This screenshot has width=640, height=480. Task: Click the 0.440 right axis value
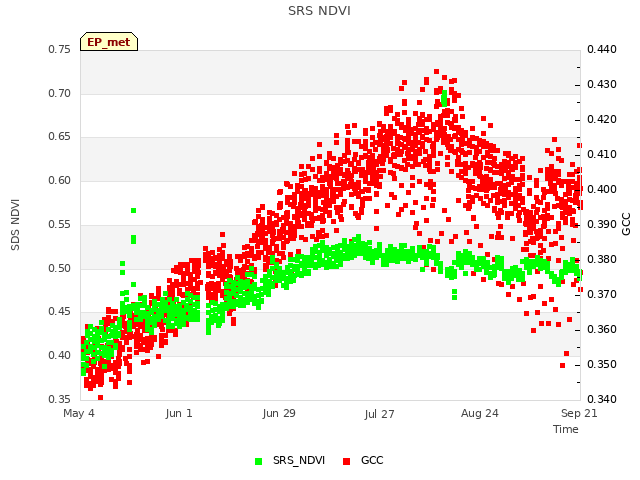click(x=602, y=49)
